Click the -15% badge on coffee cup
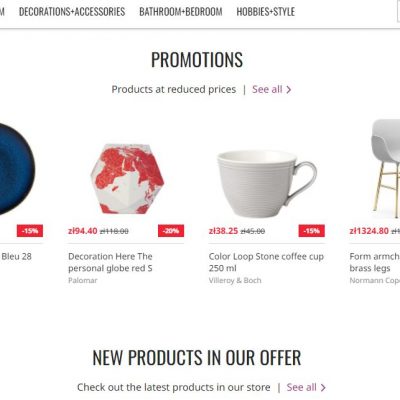This screenshot has height=400, width=400. pyautogui.click(x=312, y=231)
